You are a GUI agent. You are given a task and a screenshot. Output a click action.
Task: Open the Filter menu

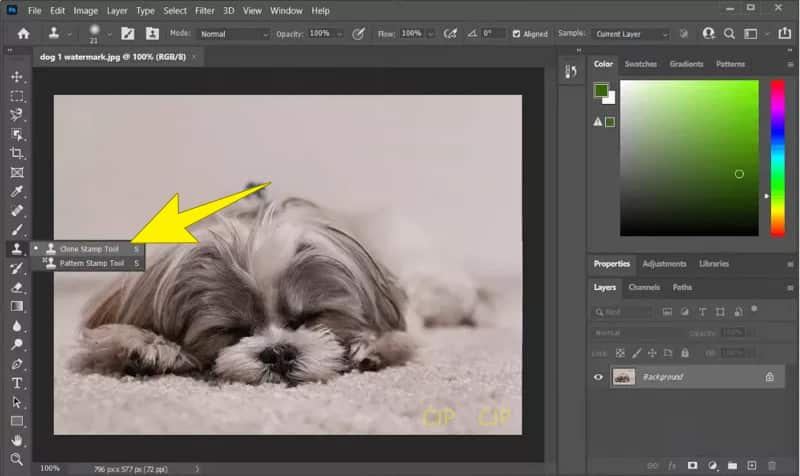(x=204, y=10)
